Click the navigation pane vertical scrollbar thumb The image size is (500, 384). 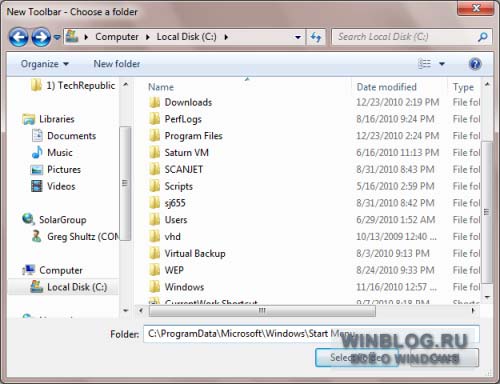click(125, 183)
